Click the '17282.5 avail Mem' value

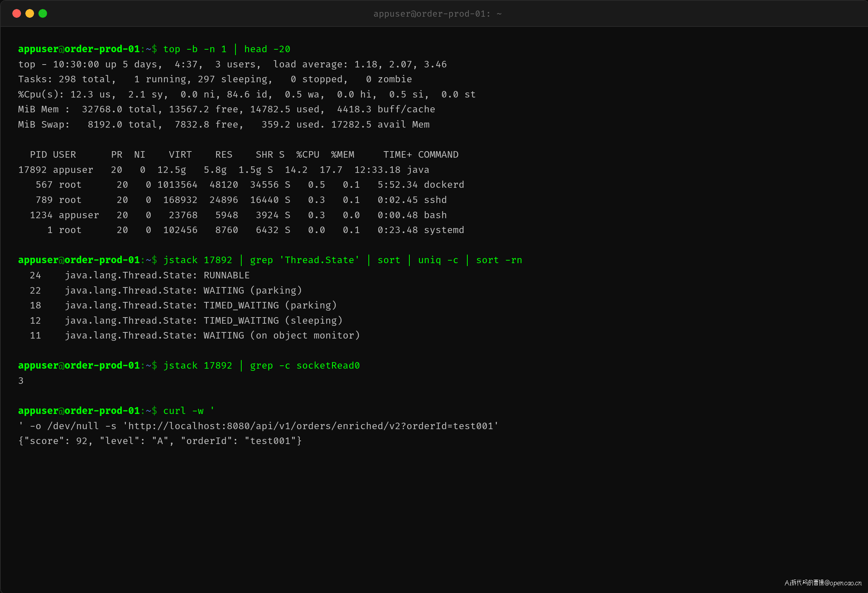(x=380, y=124)
